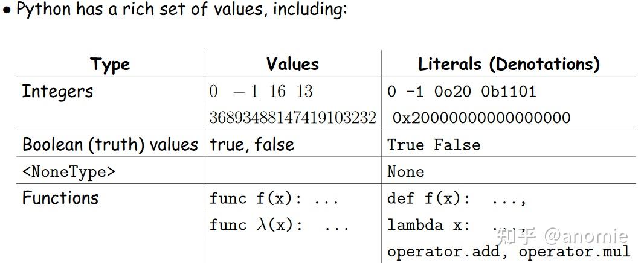Click the "true, false" values cell
644x263 pixels.
tap(251, 145)
